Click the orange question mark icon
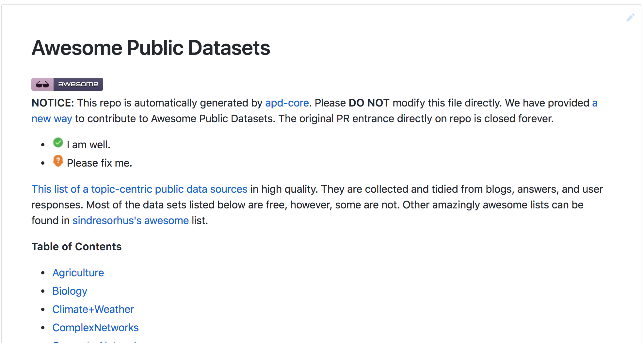This screenshot has height=343, width=644. pos(58,161)
